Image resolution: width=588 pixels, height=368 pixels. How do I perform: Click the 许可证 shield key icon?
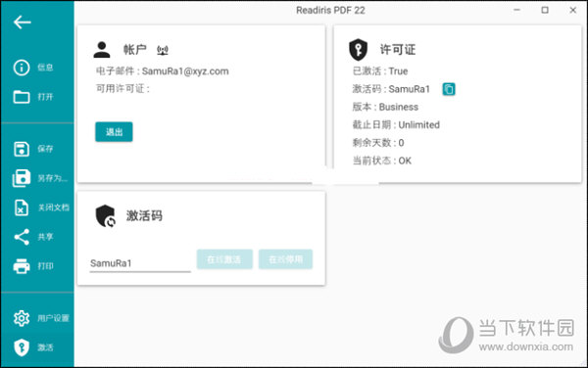click(358, 49)
